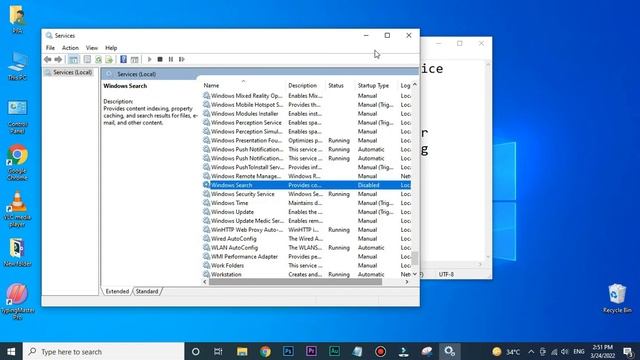The image size is (640, 360).
Task: Open the File menu in Services
Action: [50, 48]
